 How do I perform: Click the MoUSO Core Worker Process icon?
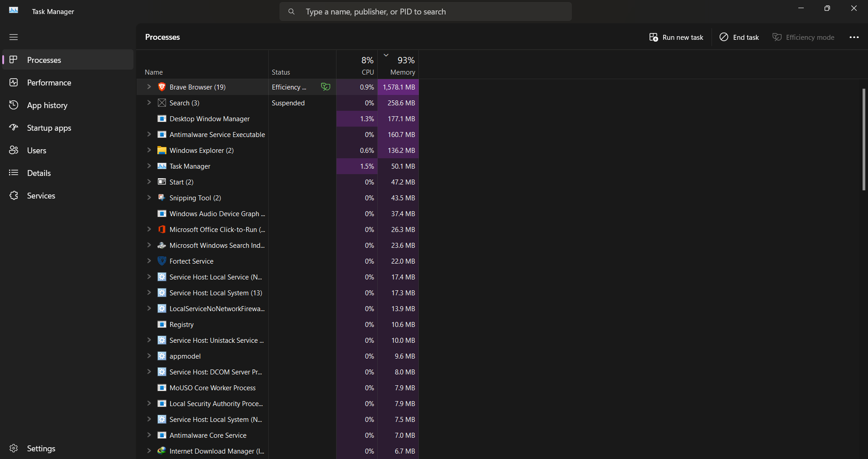(x=161, y=388)
